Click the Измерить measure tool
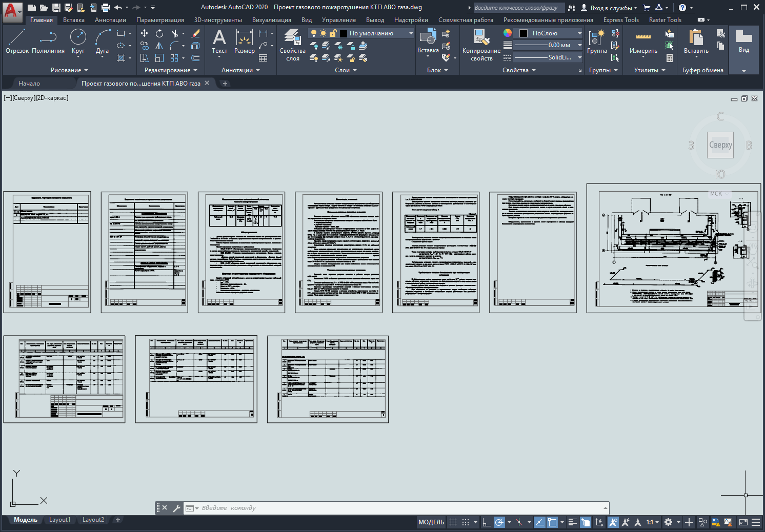 point(643,41)
